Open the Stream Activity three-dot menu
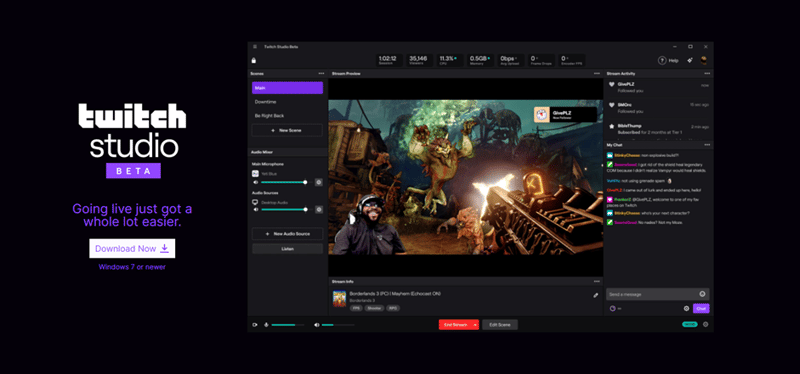800x374 pixels. [x=707, y=73]
